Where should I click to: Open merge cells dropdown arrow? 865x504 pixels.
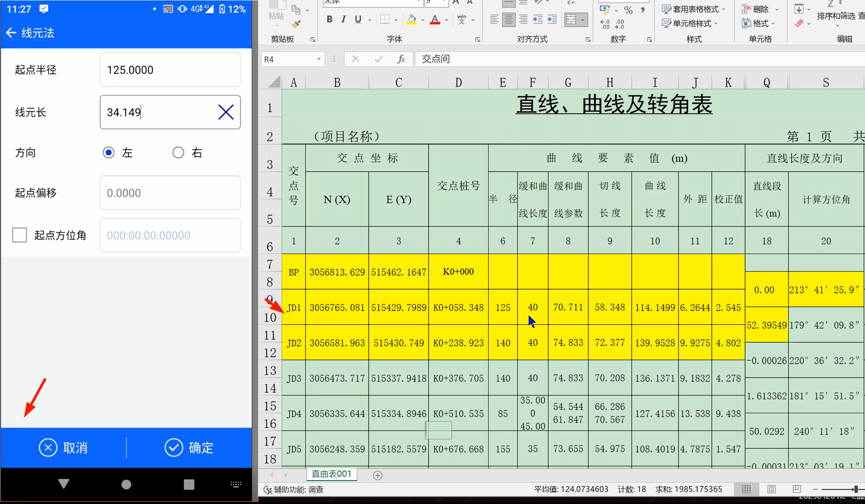point(583,20)
